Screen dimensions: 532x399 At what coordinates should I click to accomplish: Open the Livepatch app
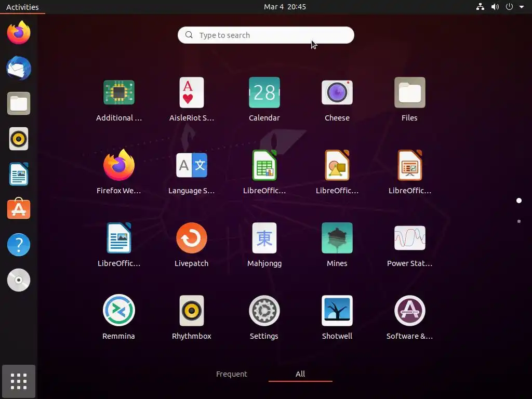click(191, 238)
